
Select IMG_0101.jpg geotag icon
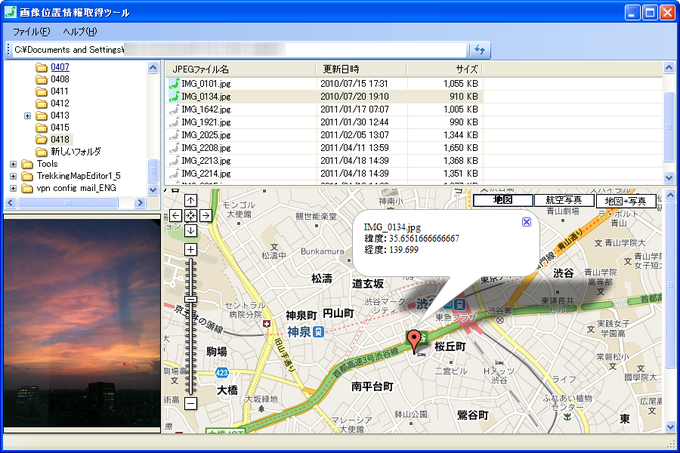pos(174,84)
